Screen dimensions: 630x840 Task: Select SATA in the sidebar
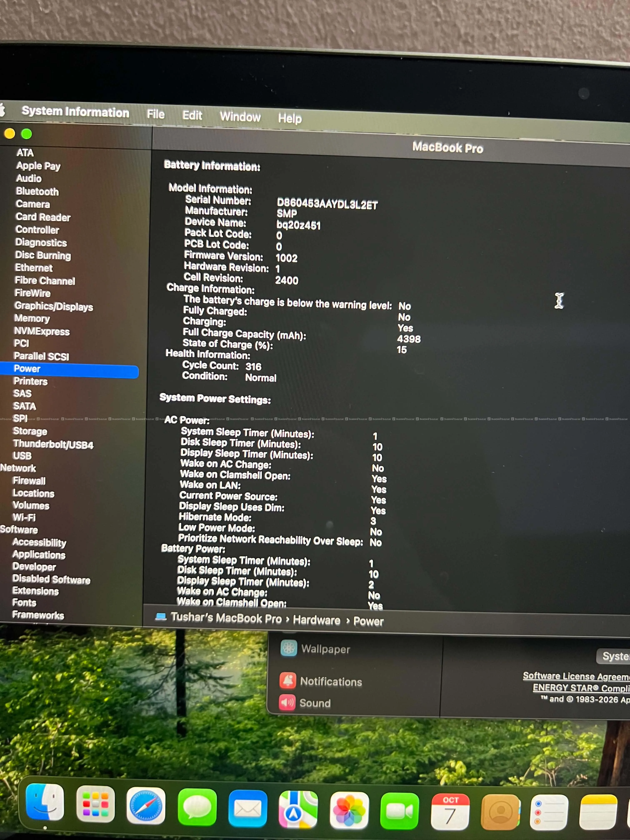click(24, 406)
